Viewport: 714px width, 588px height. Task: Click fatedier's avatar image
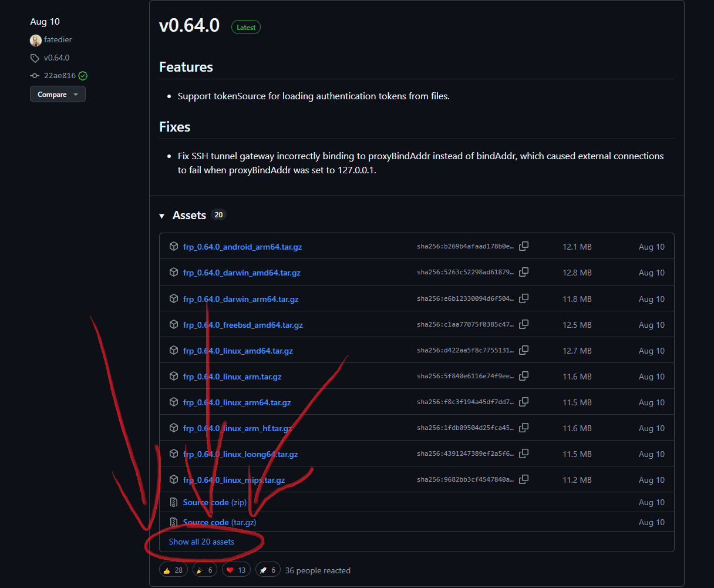click(36, 40)
